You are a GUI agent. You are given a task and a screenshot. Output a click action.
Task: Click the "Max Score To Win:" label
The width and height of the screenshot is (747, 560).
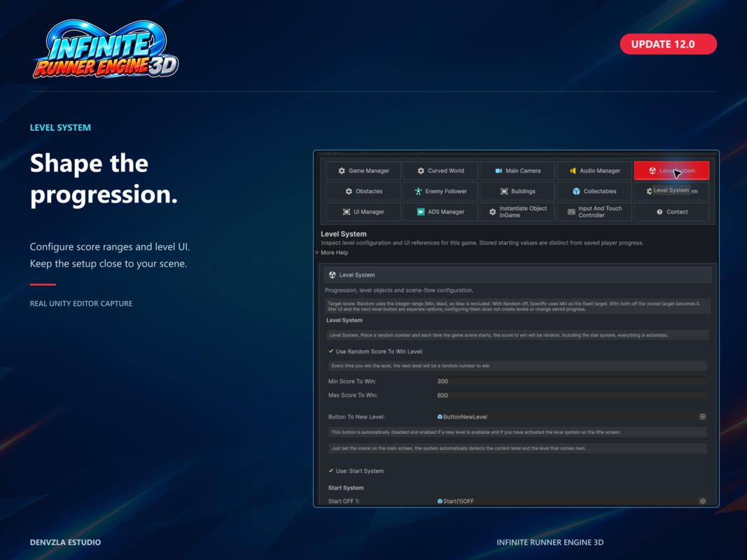353,395
